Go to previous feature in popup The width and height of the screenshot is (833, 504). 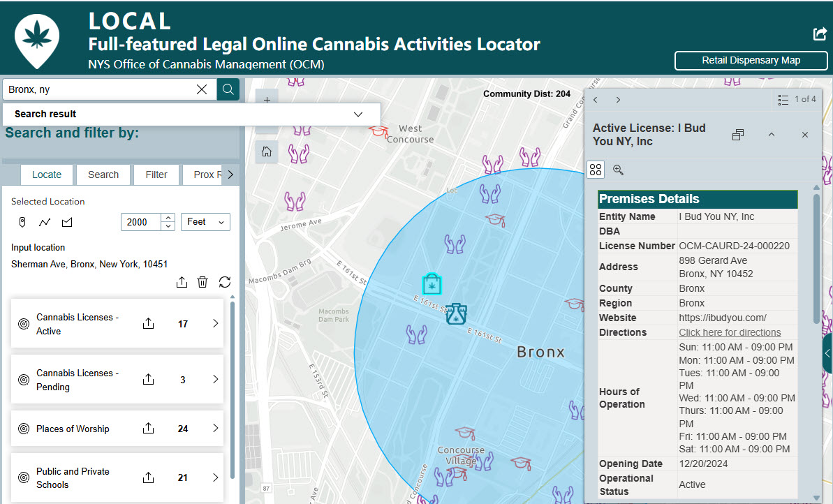596,100
